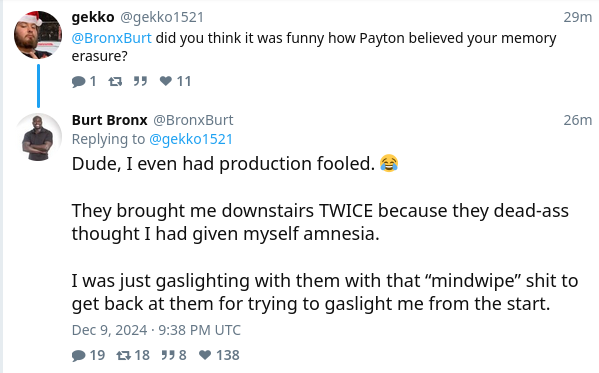Screen dimensions: 599x373
Task: Open gekko's profile avatar with Santa hat
Action: pos(38,35)
